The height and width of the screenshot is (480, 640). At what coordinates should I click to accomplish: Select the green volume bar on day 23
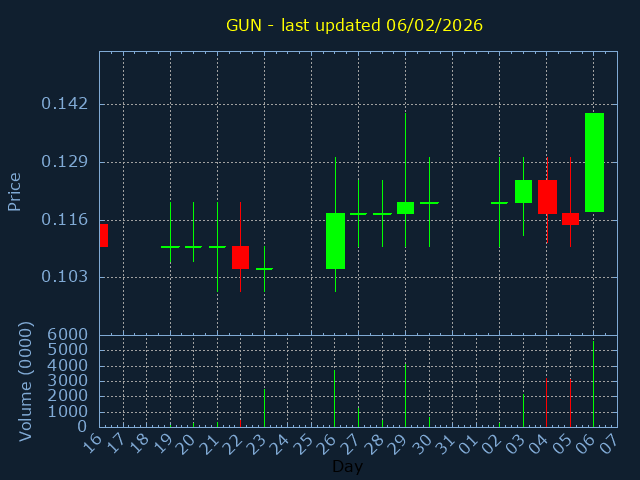click(x=264, y=407)
